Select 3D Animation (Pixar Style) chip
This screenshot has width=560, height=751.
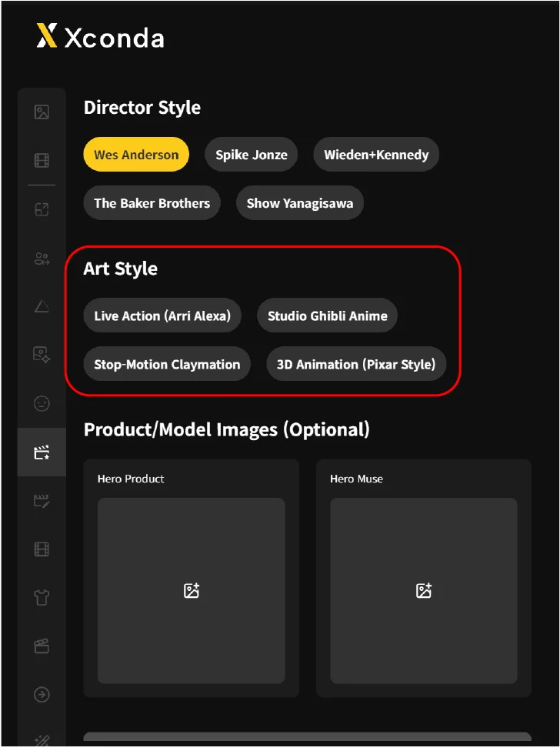[356, 364]
